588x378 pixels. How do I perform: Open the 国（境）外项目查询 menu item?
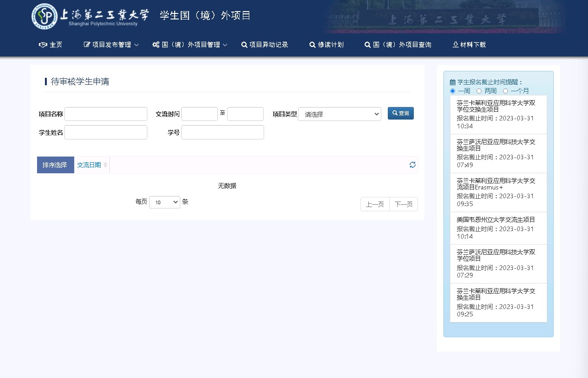click(398, 45)
